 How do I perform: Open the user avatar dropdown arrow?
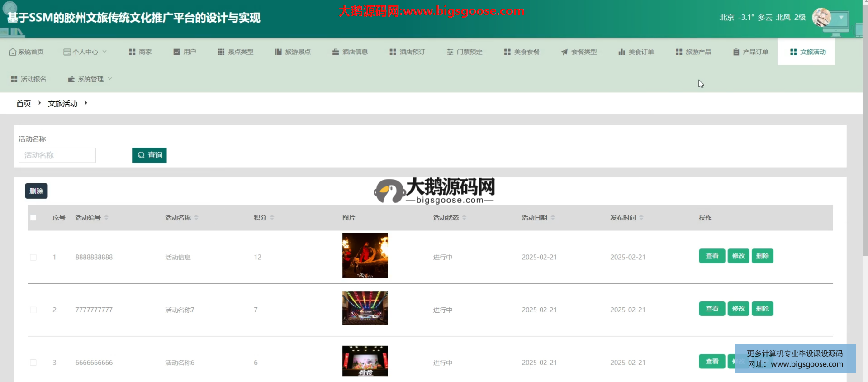click(841, 18)
